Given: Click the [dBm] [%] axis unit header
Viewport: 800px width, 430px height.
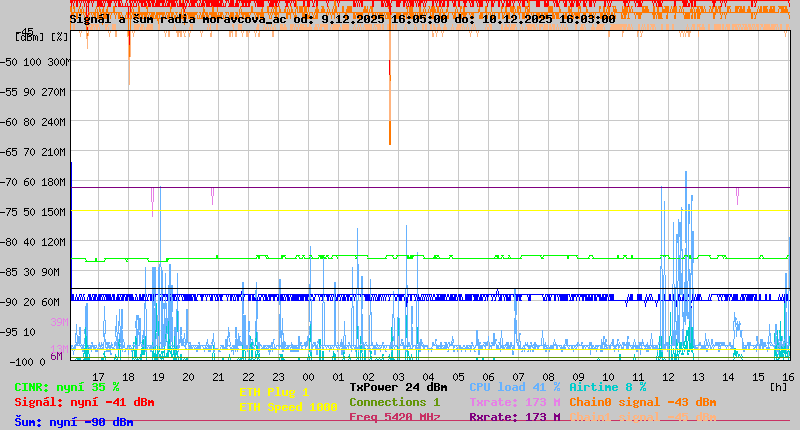Looking at the screenshot, I should pos(42,37).
